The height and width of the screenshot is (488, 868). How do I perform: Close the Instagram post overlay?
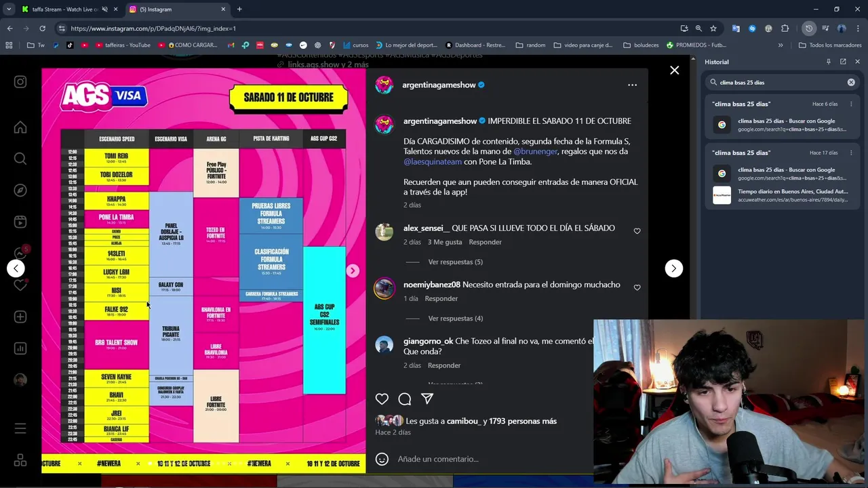click(x=674, y=70)
